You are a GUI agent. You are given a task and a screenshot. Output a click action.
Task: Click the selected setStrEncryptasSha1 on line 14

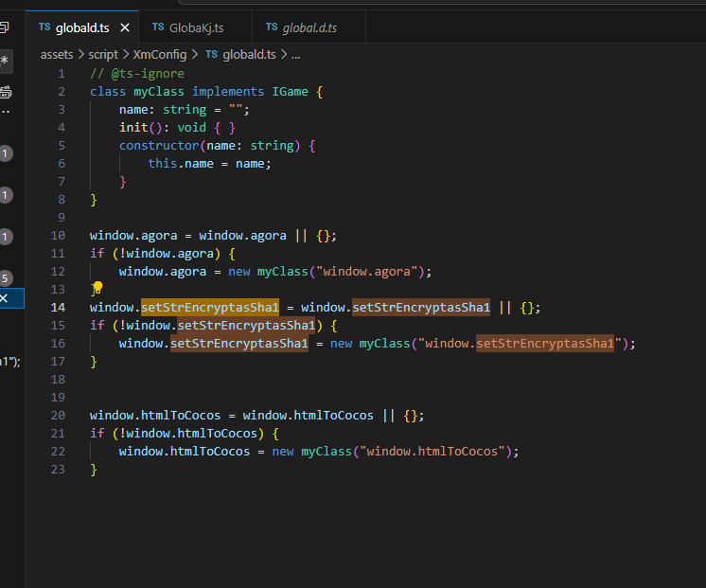[210, 308]
